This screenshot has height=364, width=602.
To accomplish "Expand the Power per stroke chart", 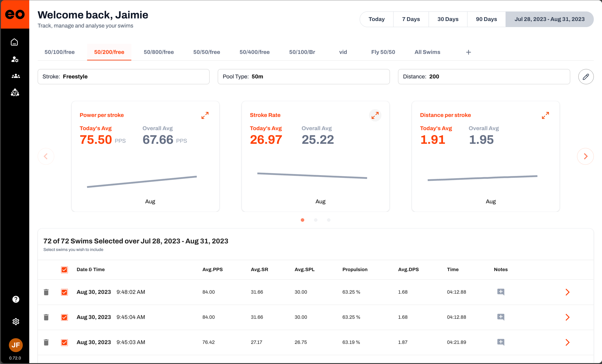I will [x=205, y=115].
